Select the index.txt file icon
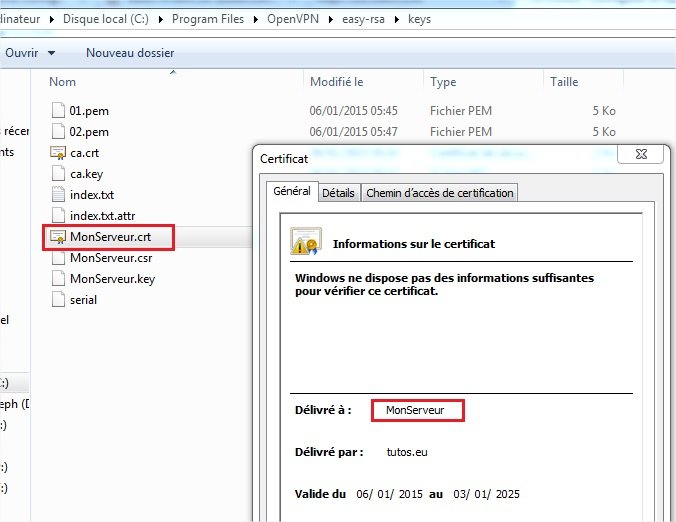Image resolution: width=676 pixels, height=522 pixels. pos(58,195)
